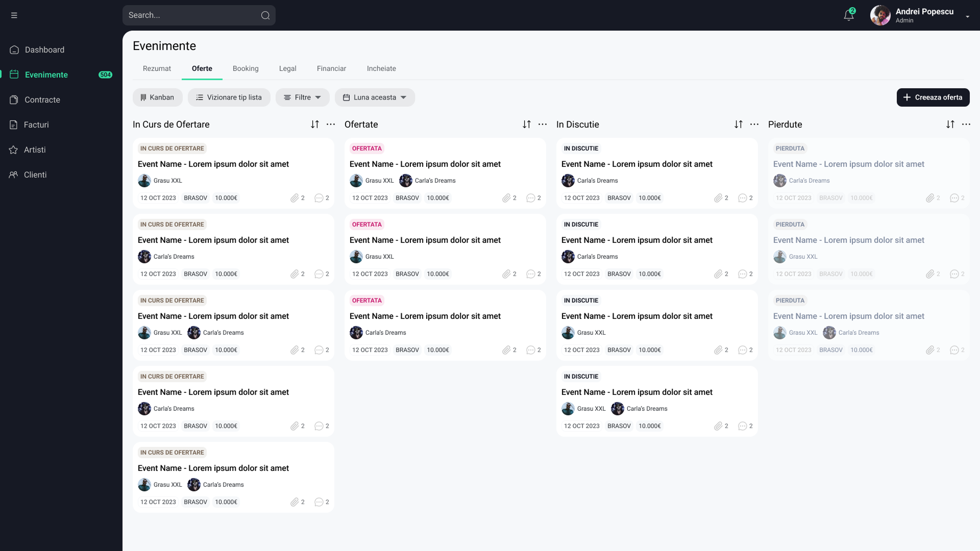Click the three-dots menu on Pierdute column
This screenshot has width=980, height=551.
[966, 124]
